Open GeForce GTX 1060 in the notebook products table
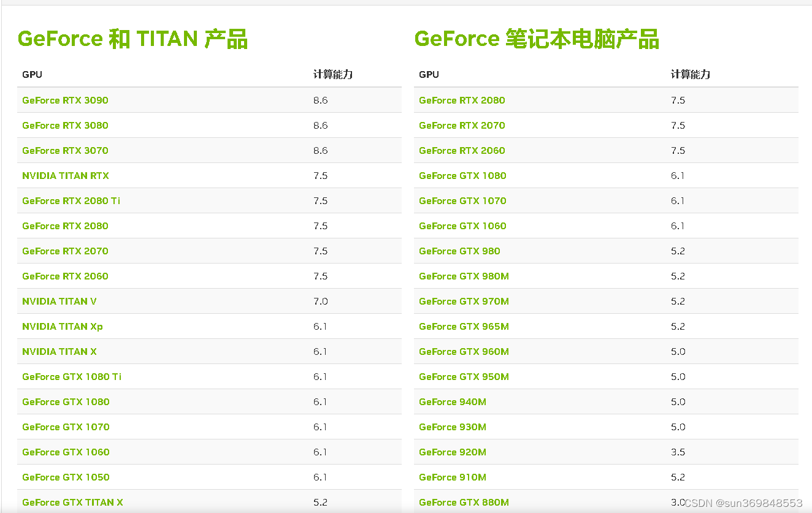The width and height of the screenshot is (812, 513). pos(462,226)
